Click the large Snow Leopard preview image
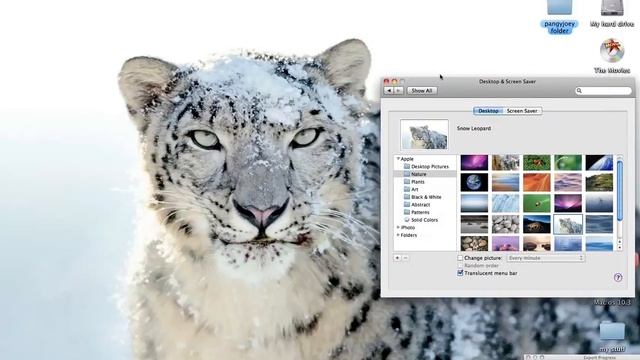Image resolution: width=640 pixels, height=360 pixels. tap(424, 134)
